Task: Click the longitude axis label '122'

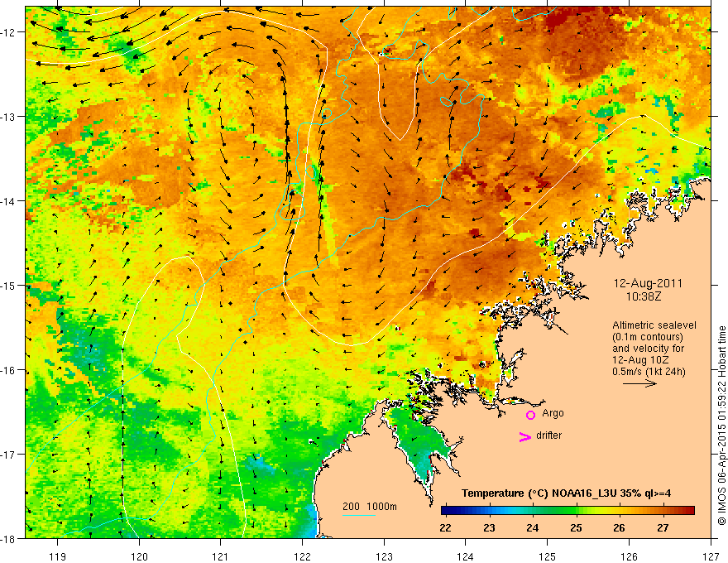Action: tap(302, 556)
